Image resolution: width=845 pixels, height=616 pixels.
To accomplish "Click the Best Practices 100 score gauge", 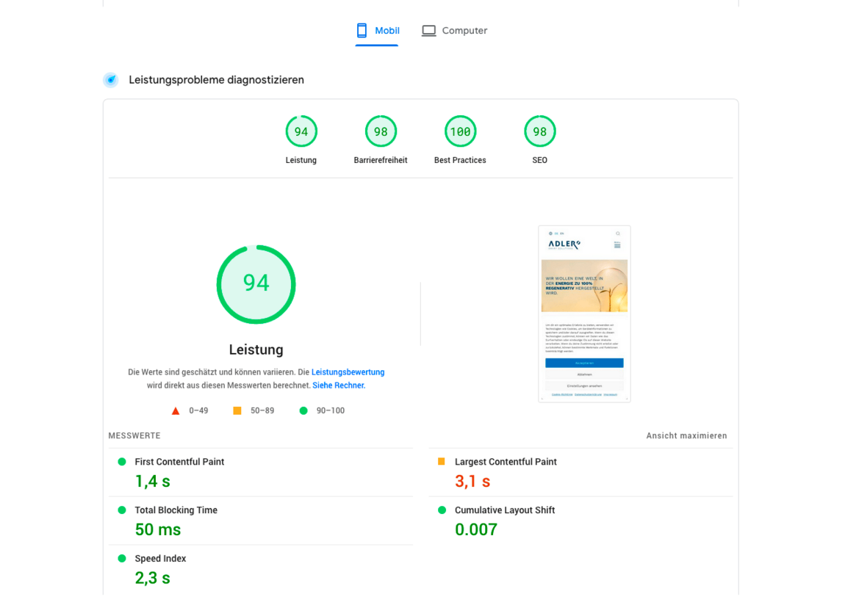I will (460, 131).
